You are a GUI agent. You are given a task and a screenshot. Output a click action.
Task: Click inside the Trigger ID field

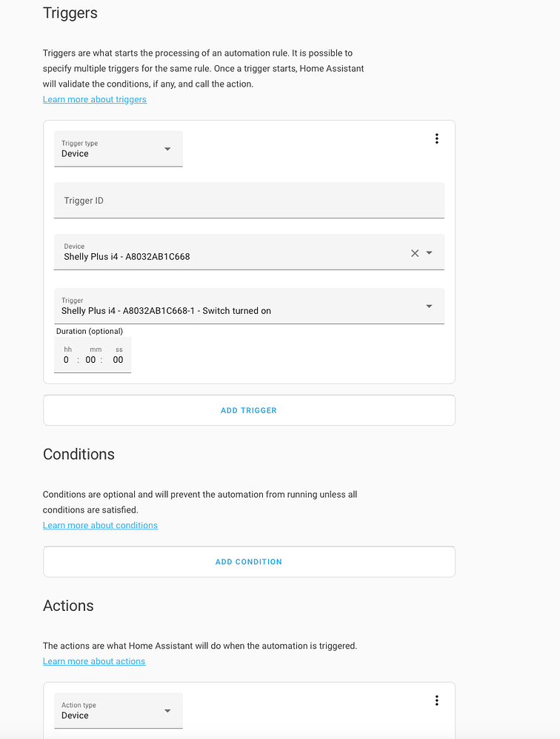tap(249, 200)
